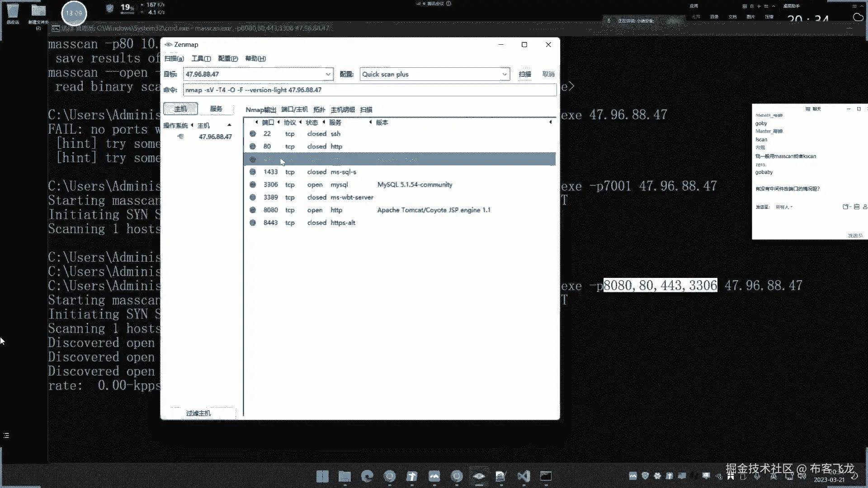
Task: Open the cmd terminal taskbar icon
Action: coord(546,476)
